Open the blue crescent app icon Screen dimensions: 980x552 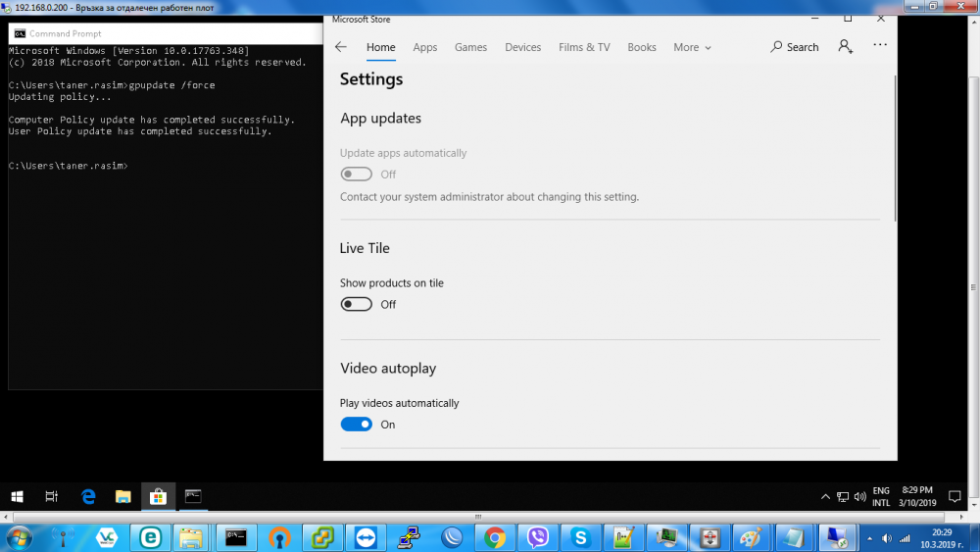(x=452, y=537)
